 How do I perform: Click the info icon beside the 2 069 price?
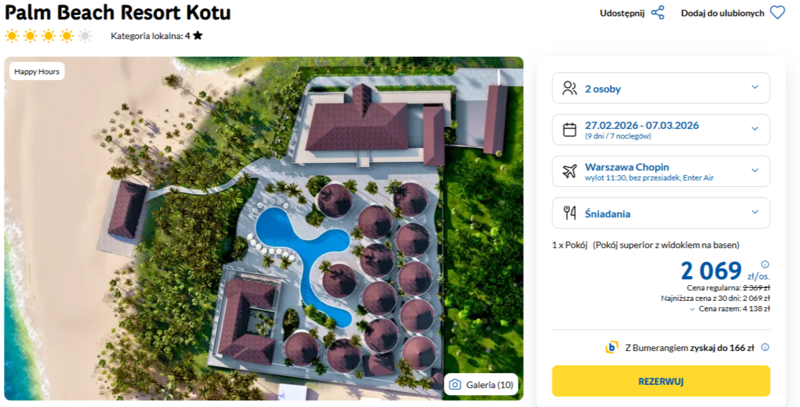point(765,265)
